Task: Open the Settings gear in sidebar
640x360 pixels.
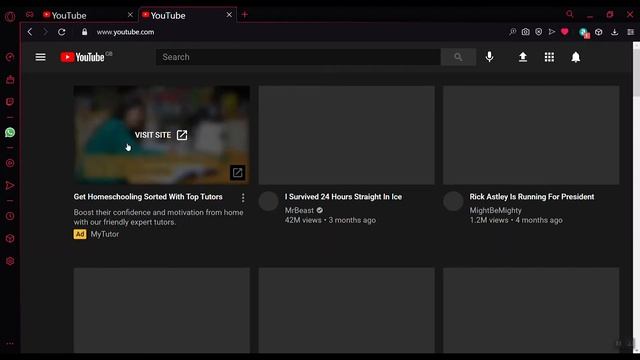Action: click(10, 261)
